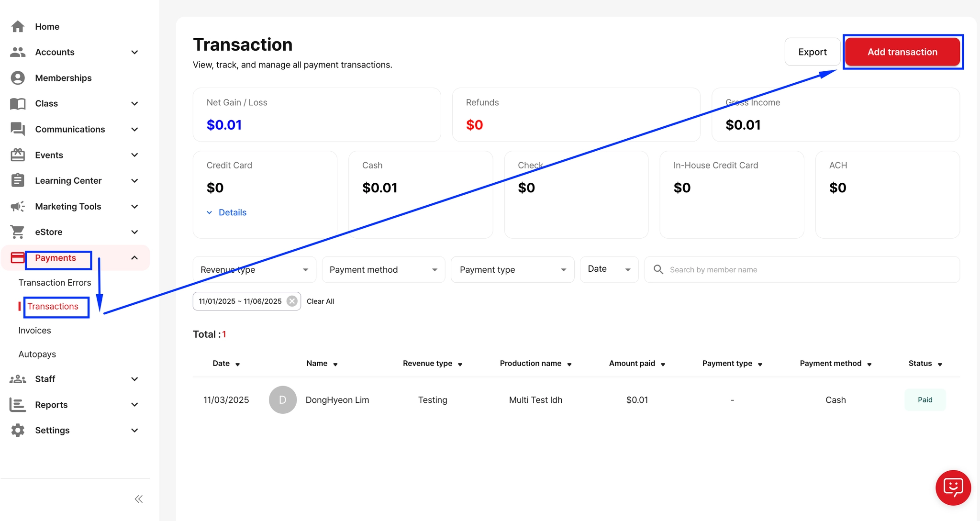Click the Marketing Tools megaphone icon

pyautogui.click(x=18, y=206)
